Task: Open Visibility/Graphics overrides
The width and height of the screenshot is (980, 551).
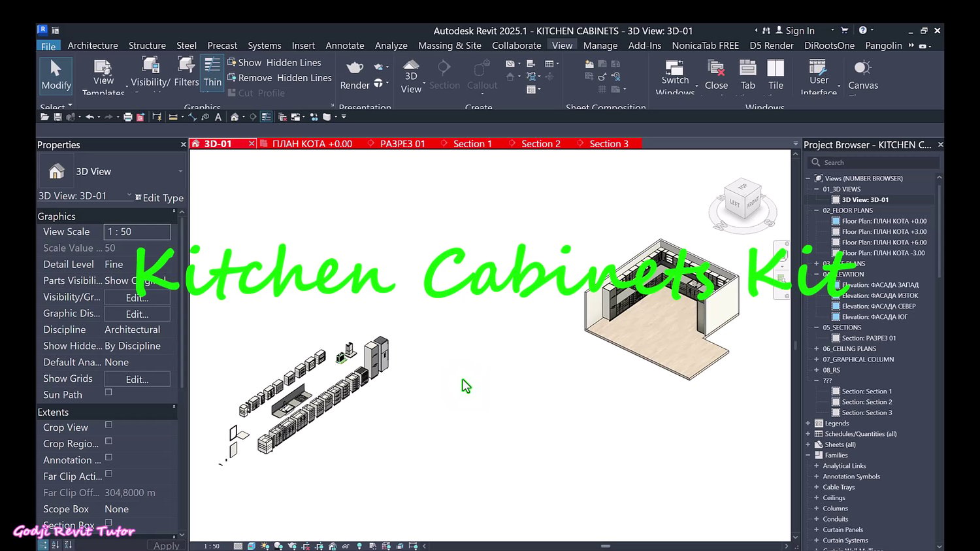Action: tap(150, 73)
